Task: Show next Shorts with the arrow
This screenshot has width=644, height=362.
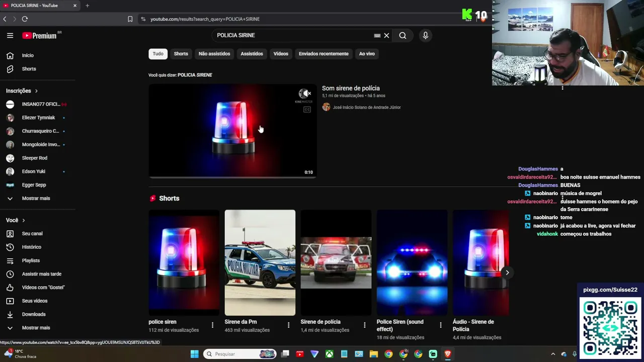Action: (x=507, y=273)
